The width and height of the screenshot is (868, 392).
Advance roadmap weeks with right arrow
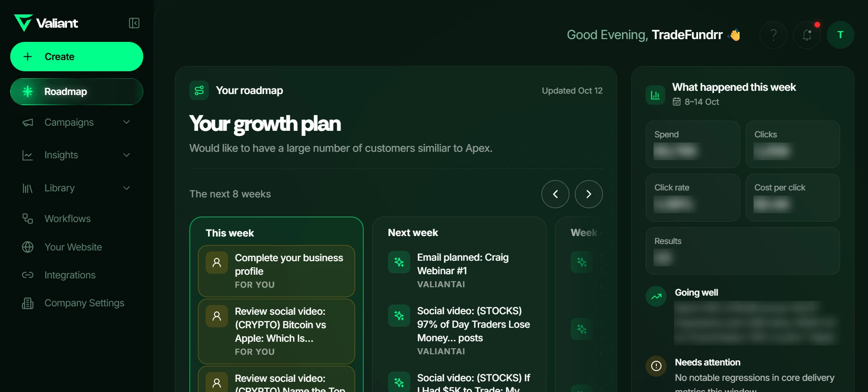[x=589, y=194]
